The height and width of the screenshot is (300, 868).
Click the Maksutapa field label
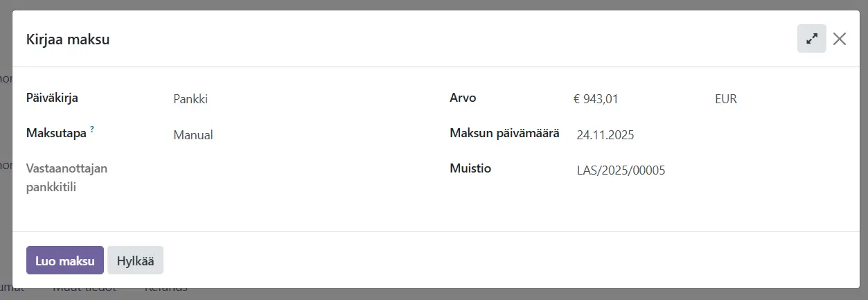[x=56, y=133]
